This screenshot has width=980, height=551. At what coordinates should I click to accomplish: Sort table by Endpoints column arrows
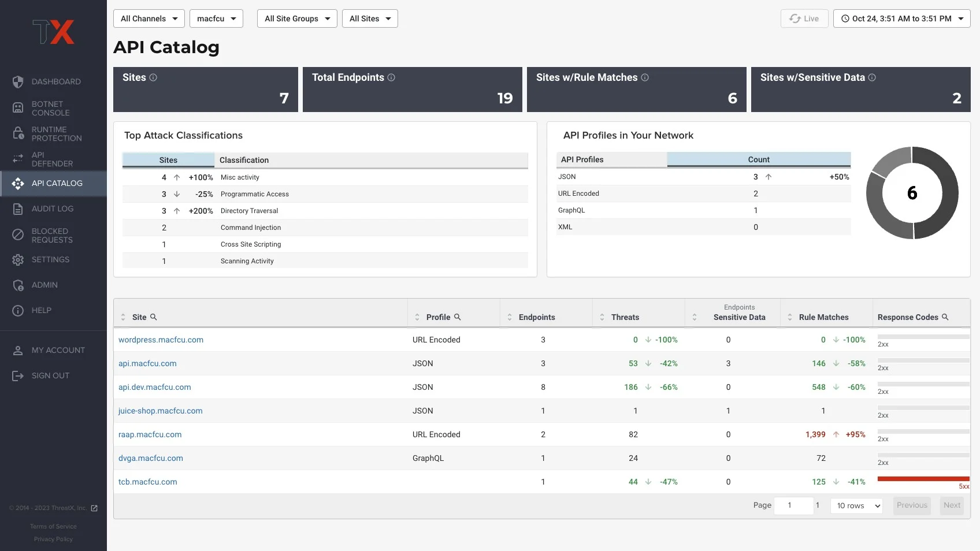[510, 317]
